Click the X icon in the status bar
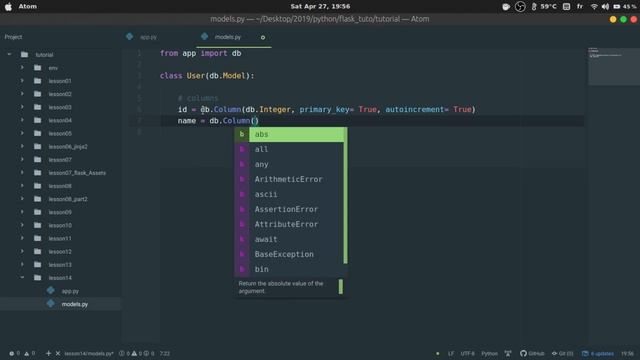This screenshot has width=640, height=360. [x=58, y=353]
